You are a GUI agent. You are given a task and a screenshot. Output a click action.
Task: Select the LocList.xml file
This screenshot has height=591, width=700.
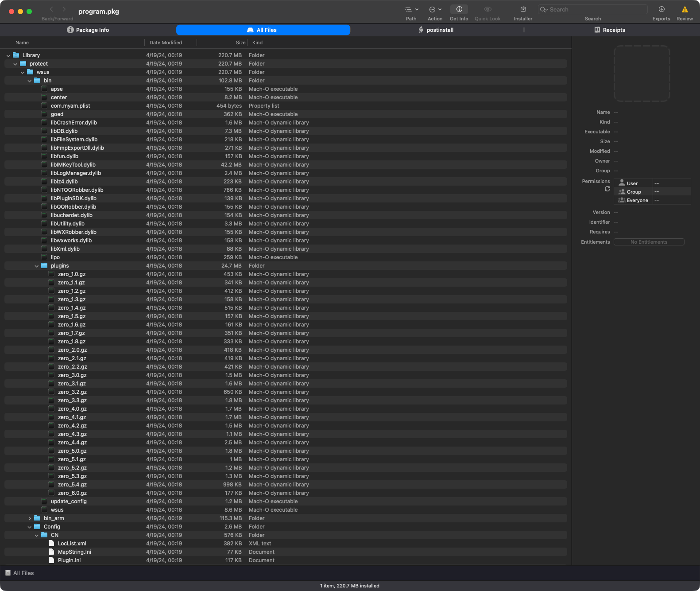click(72, 544)
